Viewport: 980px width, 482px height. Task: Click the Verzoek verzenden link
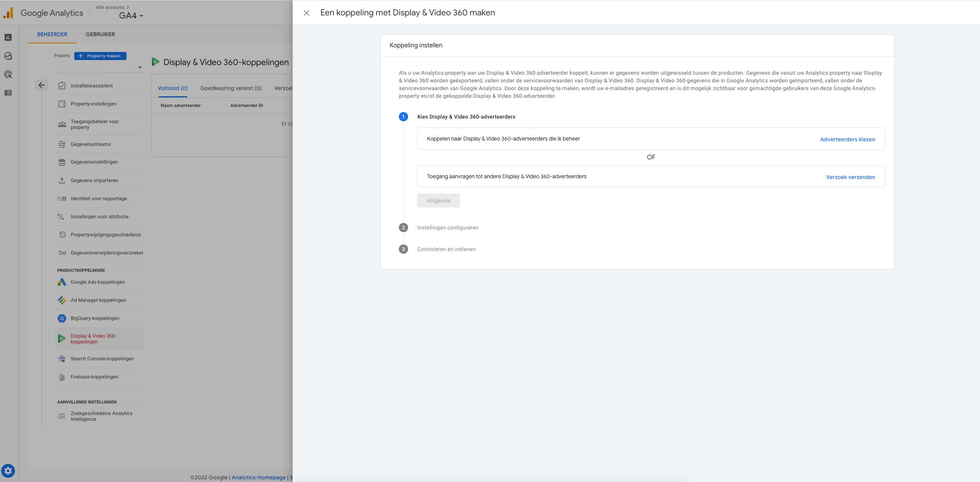(x=850, y=177)
